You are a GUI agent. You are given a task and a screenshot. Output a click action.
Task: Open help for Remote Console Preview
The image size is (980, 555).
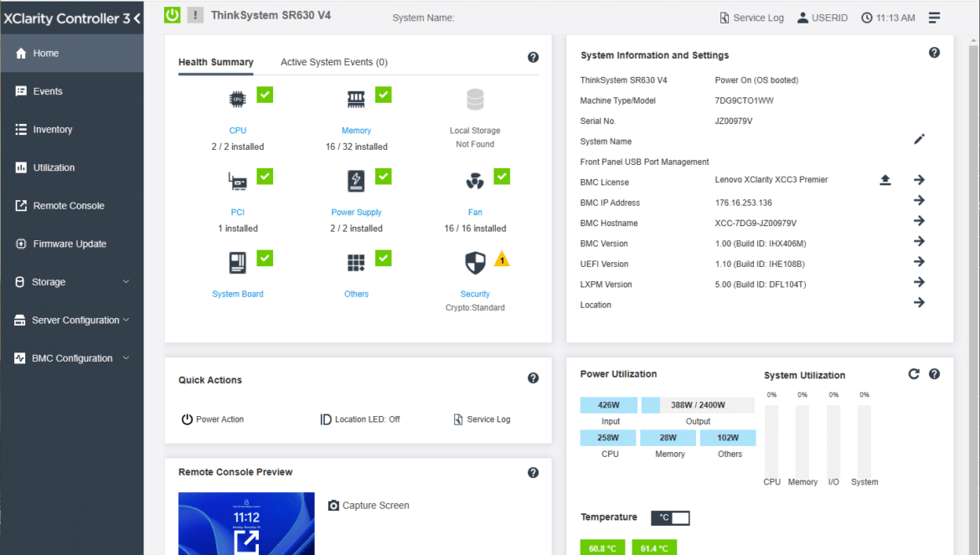pos(533,473)
